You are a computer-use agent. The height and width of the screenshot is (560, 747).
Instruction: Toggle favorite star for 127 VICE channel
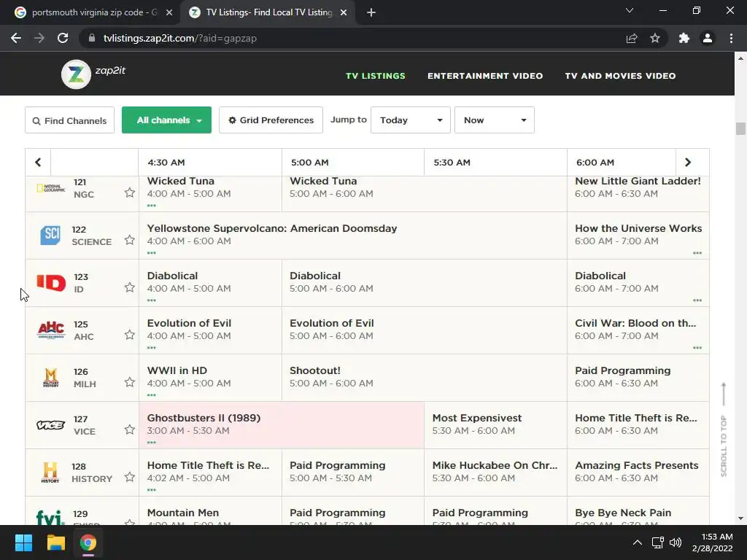tap(130, 429)
